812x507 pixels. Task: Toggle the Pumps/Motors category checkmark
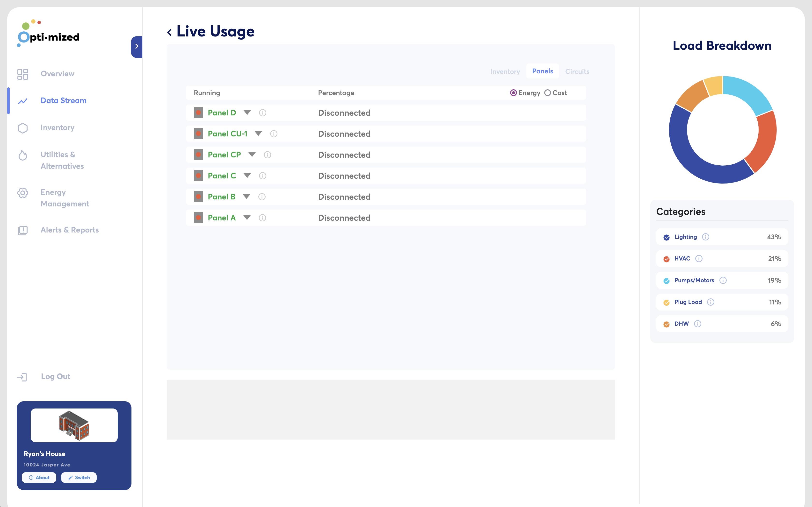coord(666,281)
